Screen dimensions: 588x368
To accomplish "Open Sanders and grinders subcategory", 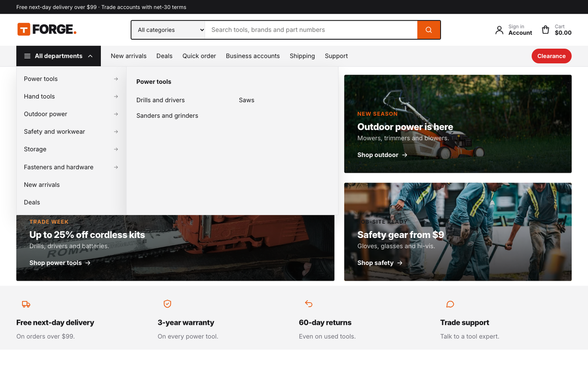I will (x=167, y=116).
